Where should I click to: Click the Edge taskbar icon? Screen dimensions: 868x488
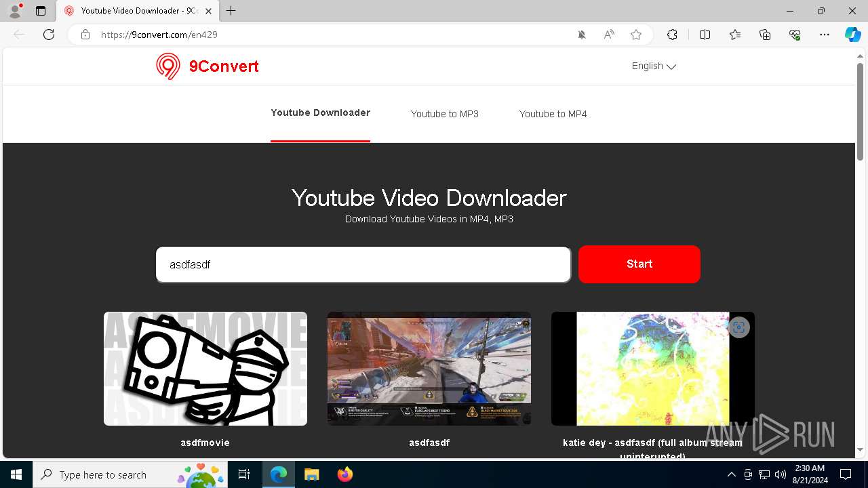click(x=279, y=474)
